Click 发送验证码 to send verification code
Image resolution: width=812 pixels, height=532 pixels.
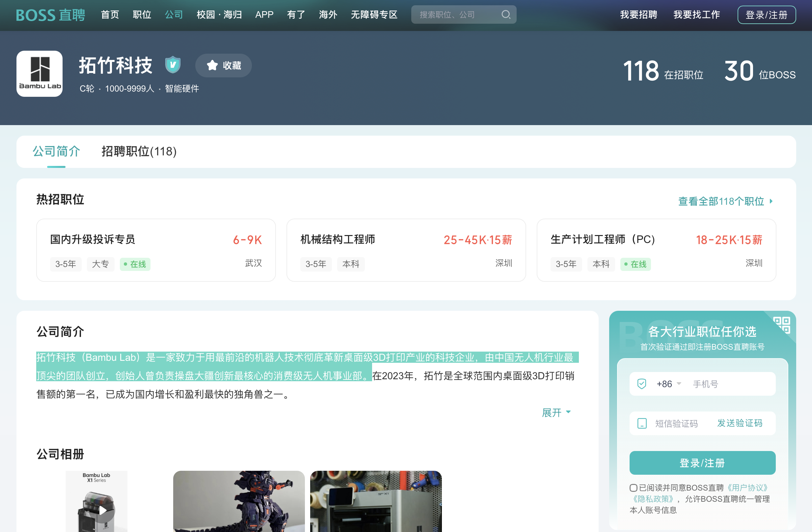(740, 424)
